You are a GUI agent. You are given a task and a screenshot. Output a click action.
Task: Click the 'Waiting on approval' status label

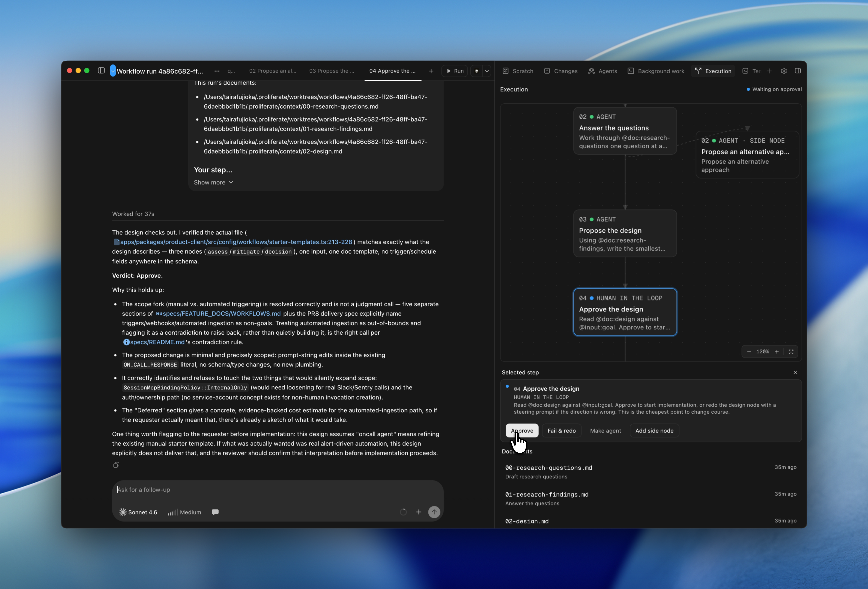[x=774, y=89]
